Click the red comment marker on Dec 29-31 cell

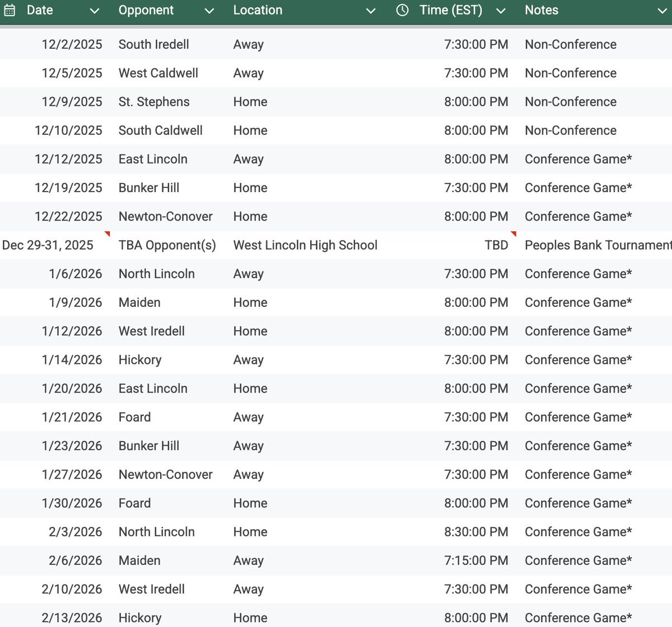(107, 233)
